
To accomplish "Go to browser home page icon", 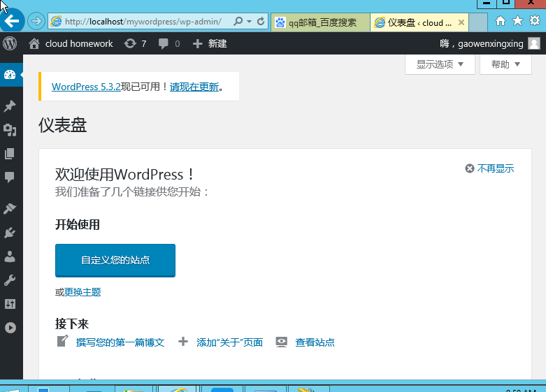I will pyautogui.click(x=501, y=21).
